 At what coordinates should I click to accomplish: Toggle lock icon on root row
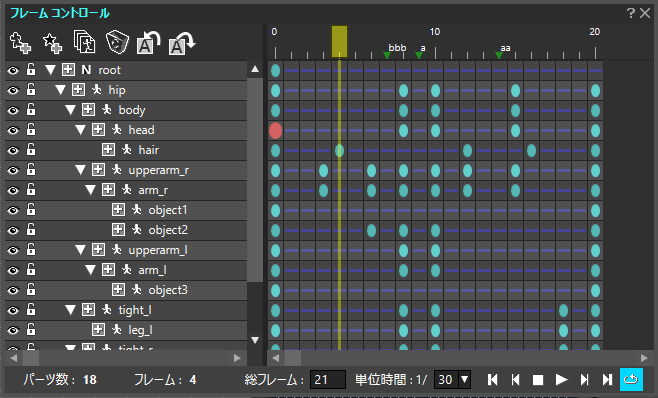[x=31, y=69]
